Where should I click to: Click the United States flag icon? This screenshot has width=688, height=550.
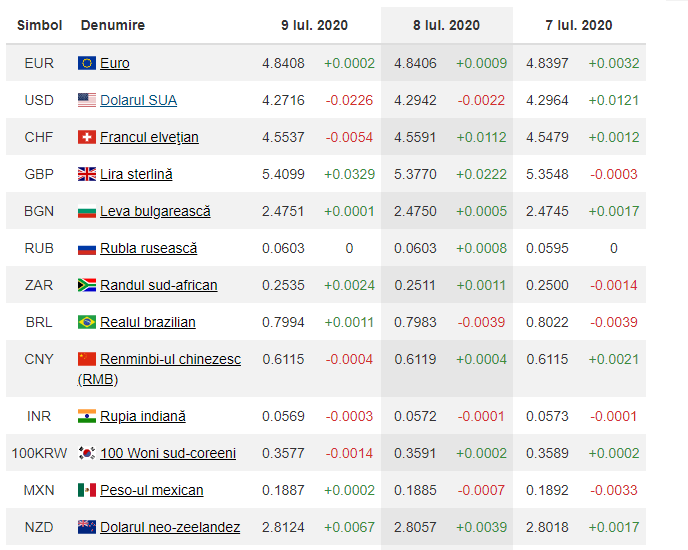pos(87,100)
